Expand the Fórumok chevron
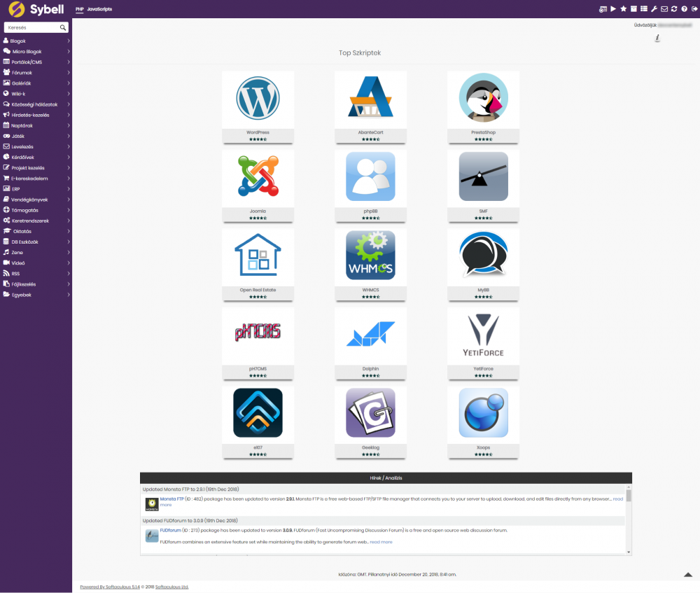 pyautogui.click(x=69, y=72)
